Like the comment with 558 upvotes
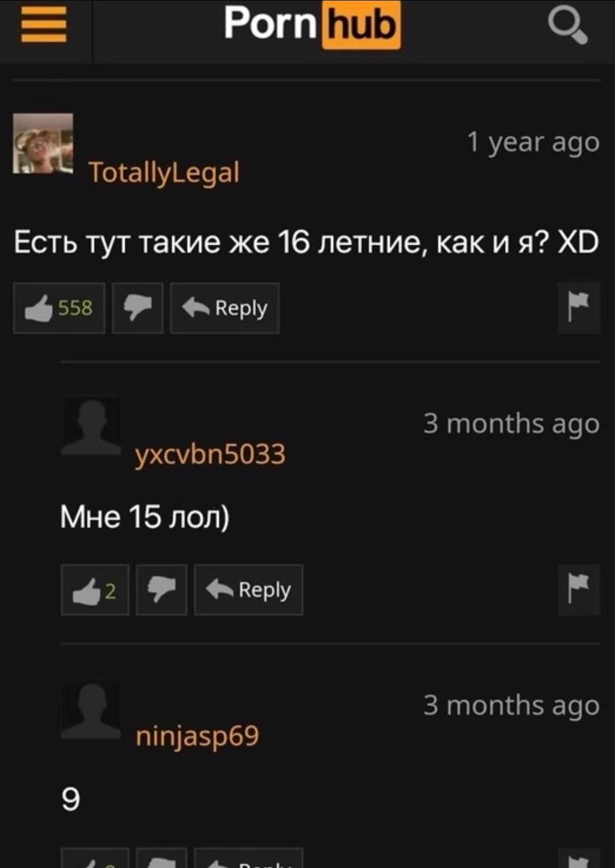The width and height of the screenshot is (615, 868). (60, 308)
